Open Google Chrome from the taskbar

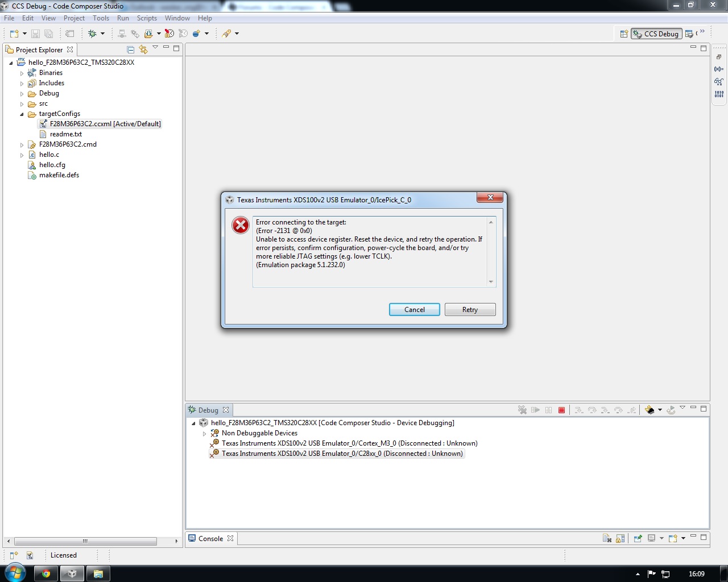(46, 573)
